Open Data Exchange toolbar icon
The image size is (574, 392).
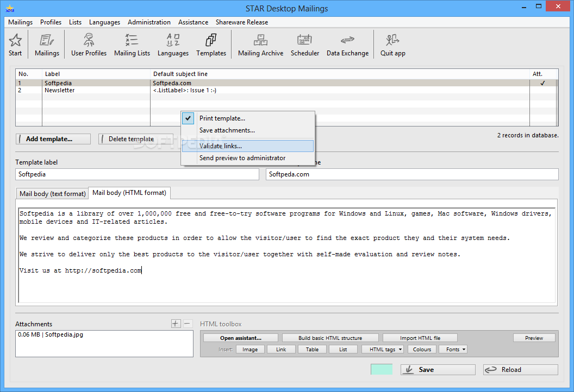[x=347, y=45]
